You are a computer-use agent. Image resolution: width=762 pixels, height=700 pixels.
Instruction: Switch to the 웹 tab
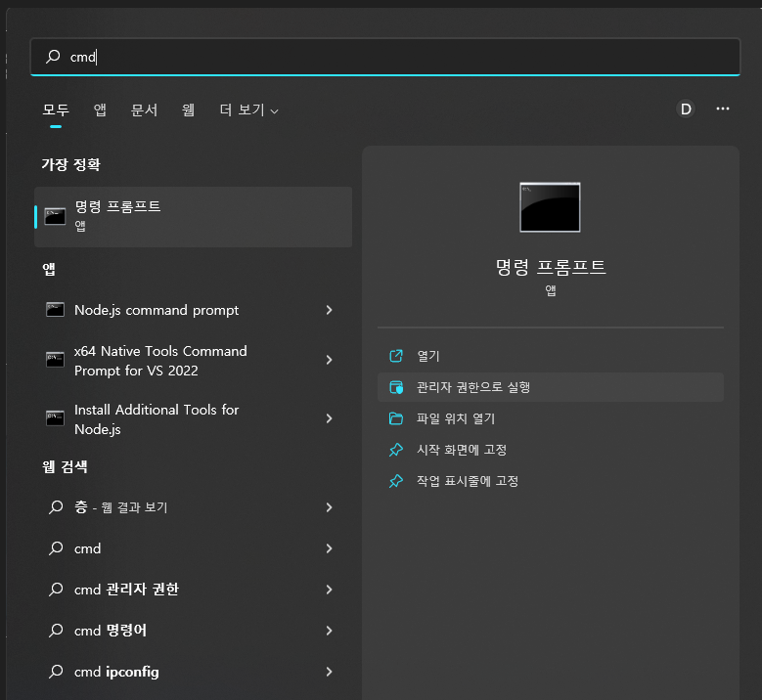[x=188, y=109]
